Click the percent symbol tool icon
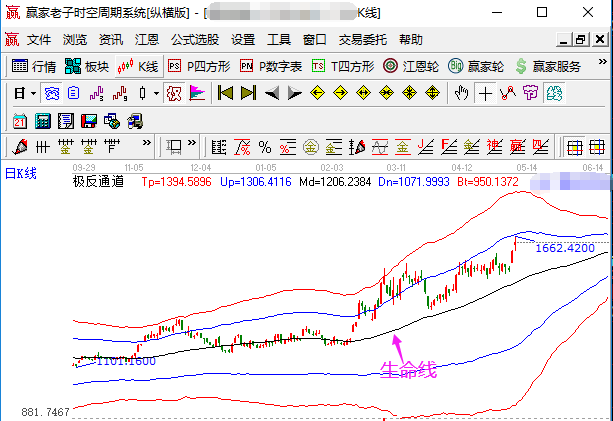613x421 pixels. (263, 148)
